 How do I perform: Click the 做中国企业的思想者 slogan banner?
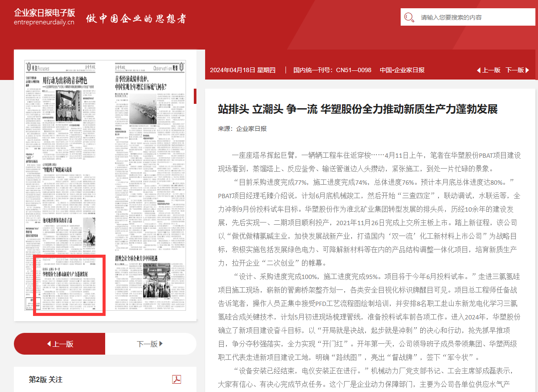[136, 19]
